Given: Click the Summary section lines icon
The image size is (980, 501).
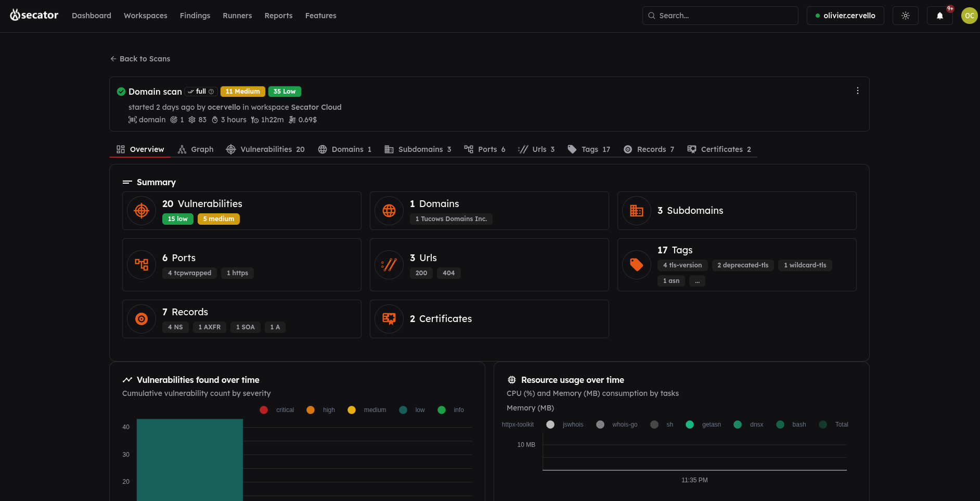Looking at the screenshot, I should (127, 182).
